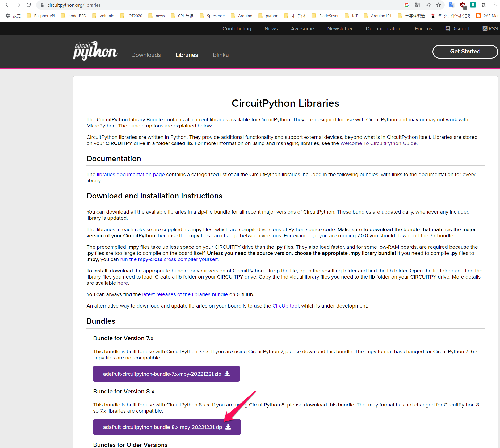
Task: Open the python bookmark folder
Action: pos(268,16)
